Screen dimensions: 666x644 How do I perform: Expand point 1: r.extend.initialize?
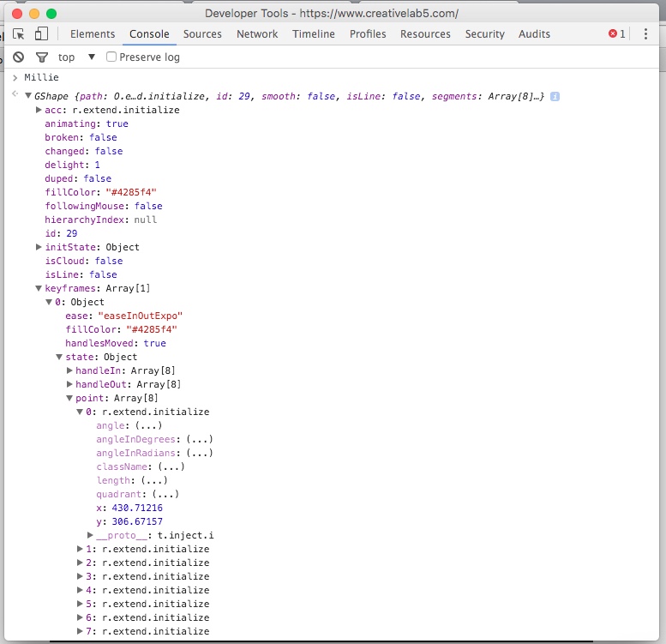coord(80,549)
